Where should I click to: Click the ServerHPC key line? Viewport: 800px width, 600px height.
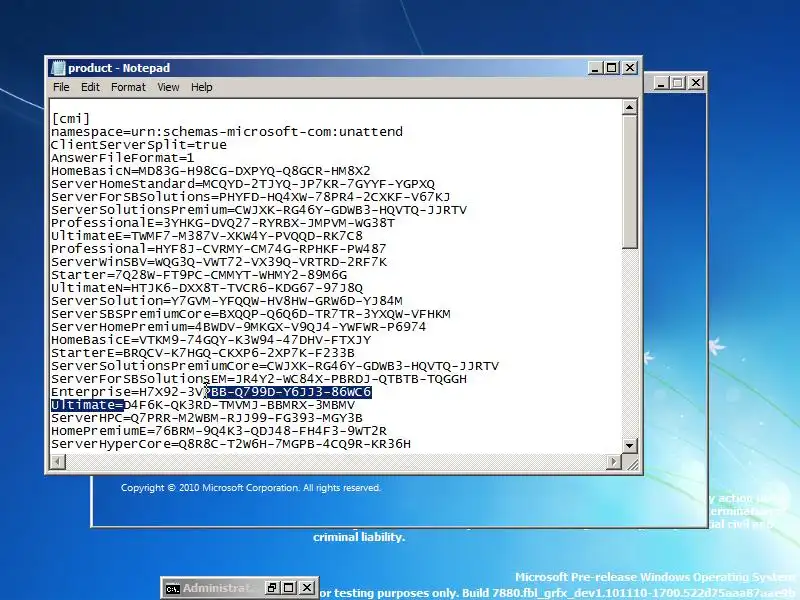click(207, 418)
